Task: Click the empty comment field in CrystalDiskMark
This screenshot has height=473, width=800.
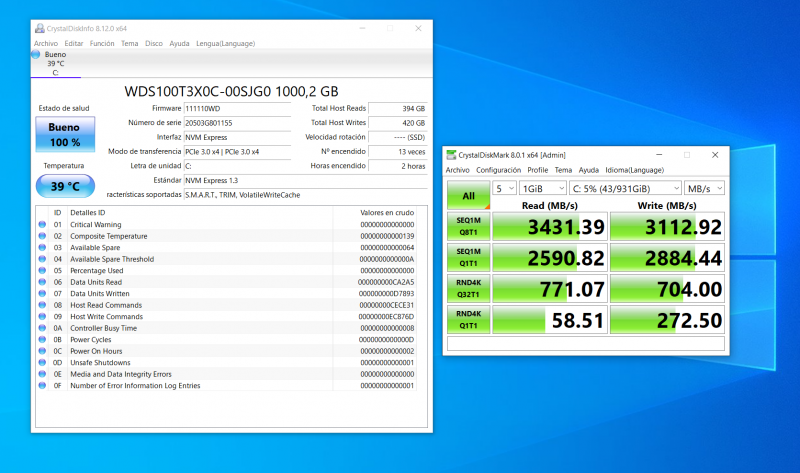Action: (x=586, y=343)
